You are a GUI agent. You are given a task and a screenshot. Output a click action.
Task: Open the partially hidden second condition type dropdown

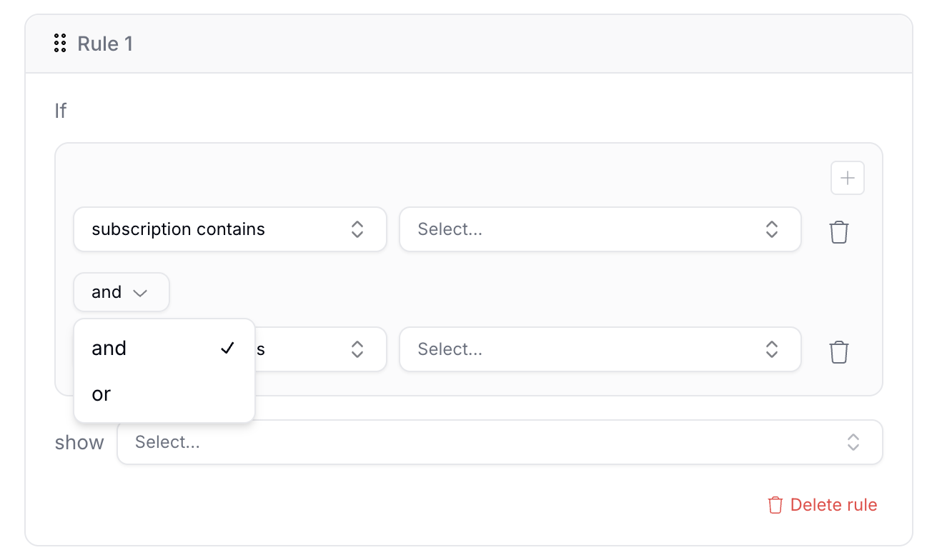click(x=320, y=349)
